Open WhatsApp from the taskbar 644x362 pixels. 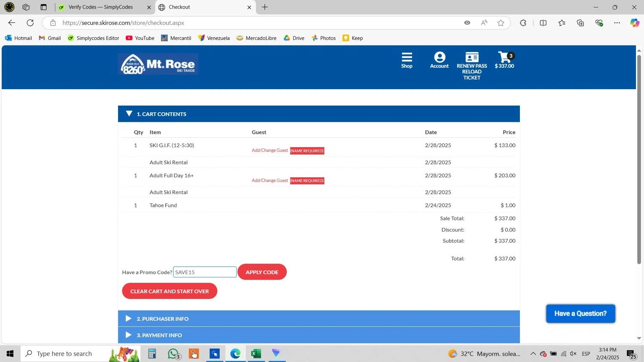coord(173,354)
